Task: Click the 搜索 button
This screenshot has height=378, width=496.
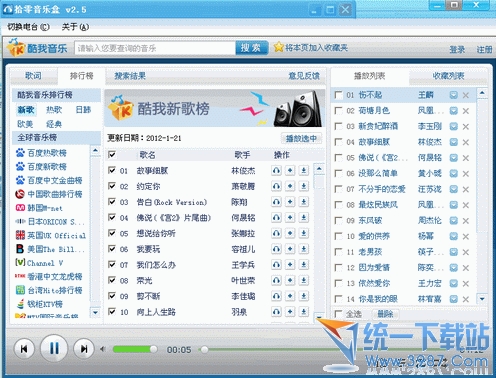Action: (251, 48)
